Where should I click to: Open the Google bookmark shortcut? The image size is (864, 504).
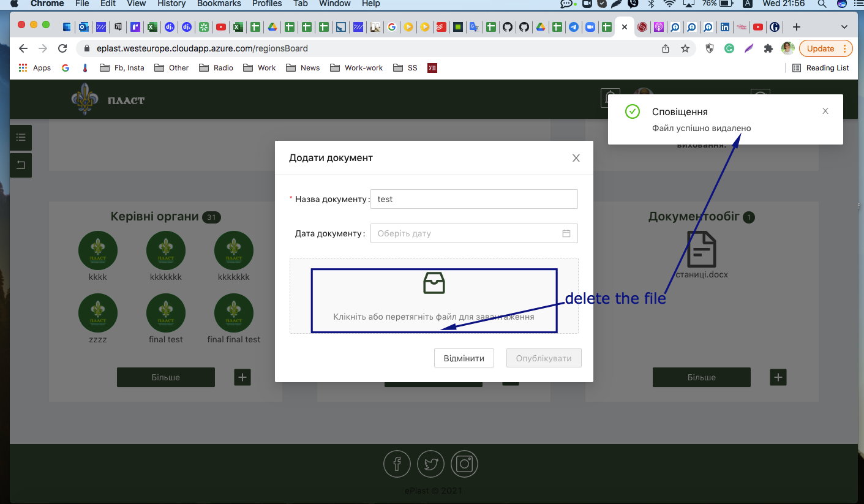(x=66, y=67)
